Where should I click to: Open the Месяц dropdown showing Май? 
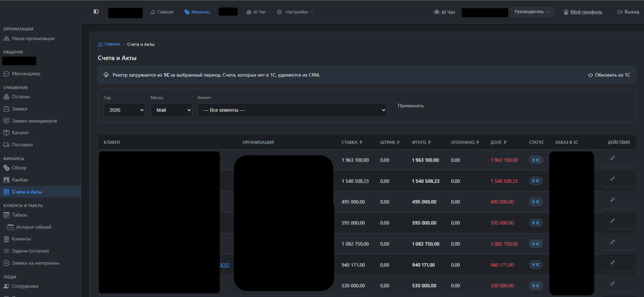click(x=171, y=110)
